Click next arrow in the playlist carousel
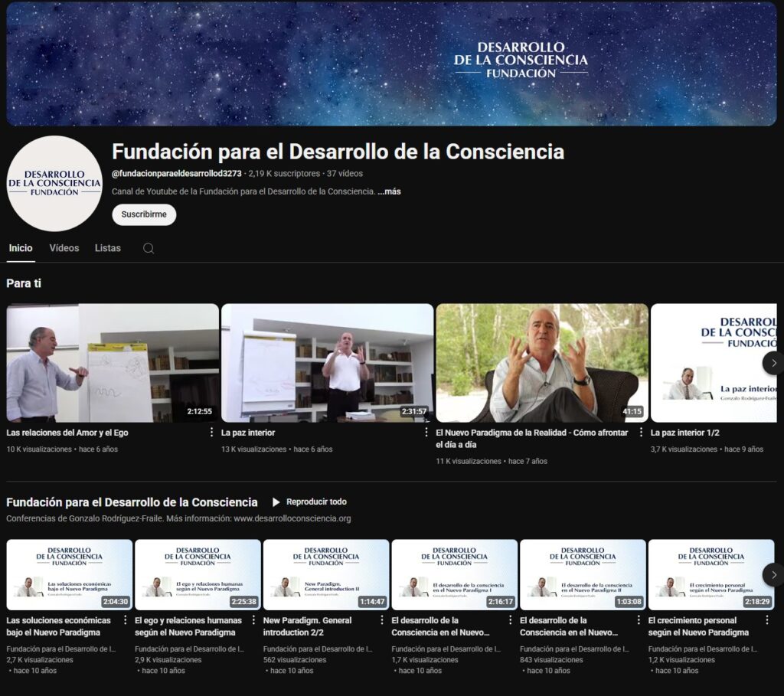 (773, 575)
